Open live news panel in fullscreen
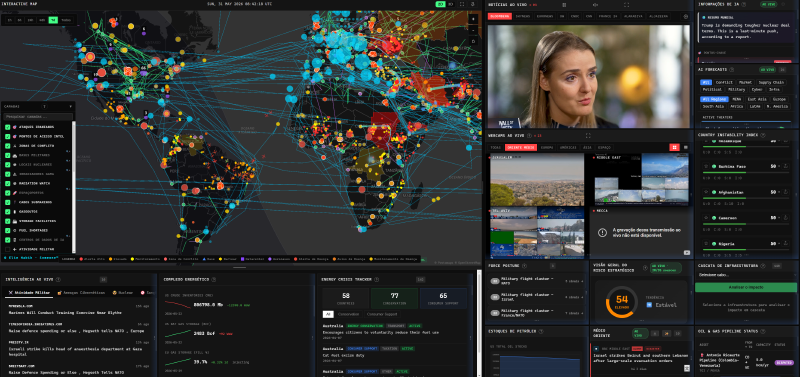The height and width of the screenshot is (377, 800). coord(627,5)
